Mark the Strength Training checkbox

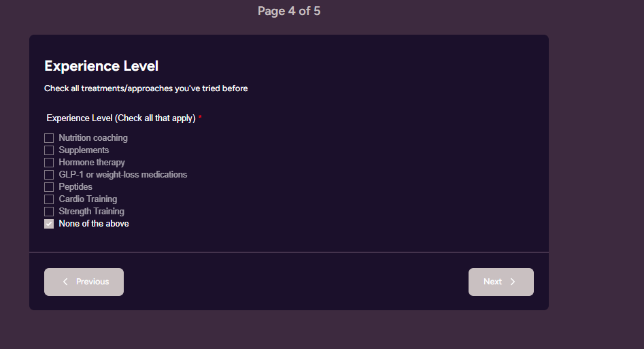click(x=49, y=212)
